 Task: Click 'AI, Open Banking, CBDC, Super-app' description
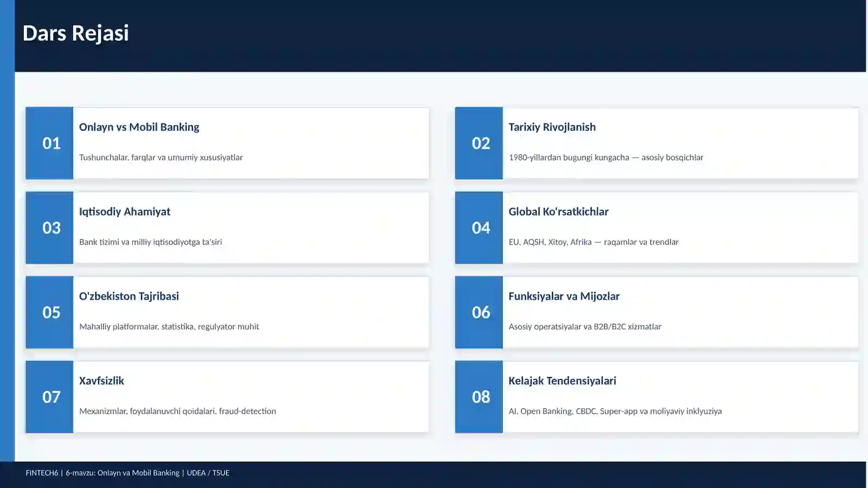click(x=615, y=411)
